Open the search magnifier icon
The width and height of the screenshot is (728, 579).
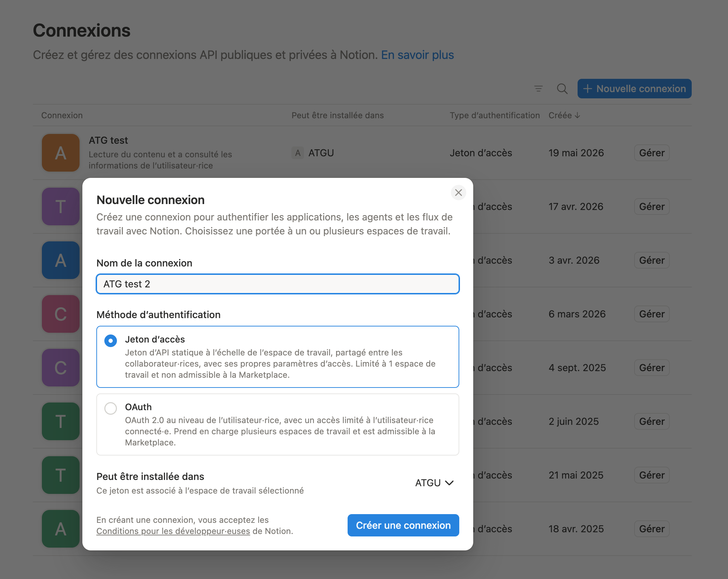pos(562,89)
